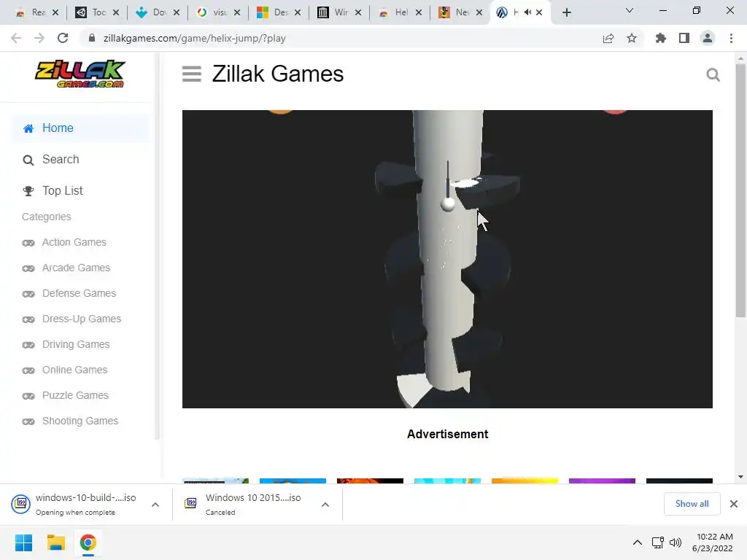The width and height of the screenshot is (747, 560).
Task: Show hidden system tray icons
Action: (638, 542)
